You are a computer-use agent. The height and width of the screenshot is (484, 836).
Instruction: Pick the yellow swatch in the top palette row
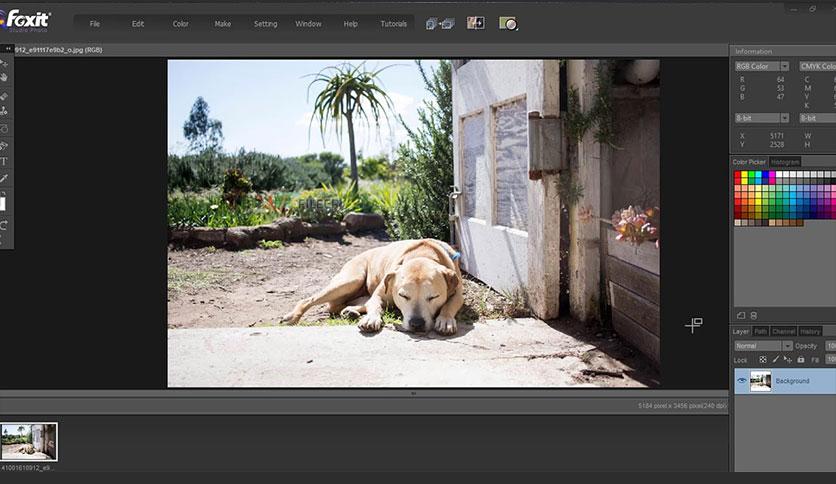click(745, 175)
